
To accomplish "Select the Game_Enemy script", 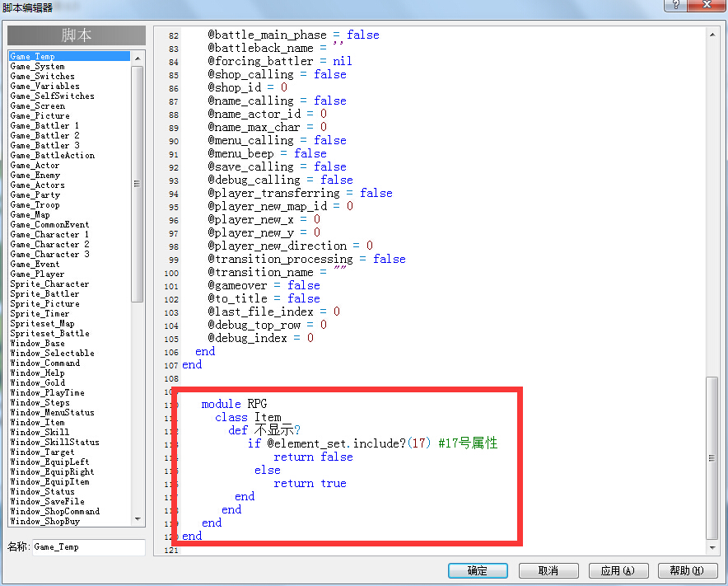I will pyautogui.click(x=35, y=176).
